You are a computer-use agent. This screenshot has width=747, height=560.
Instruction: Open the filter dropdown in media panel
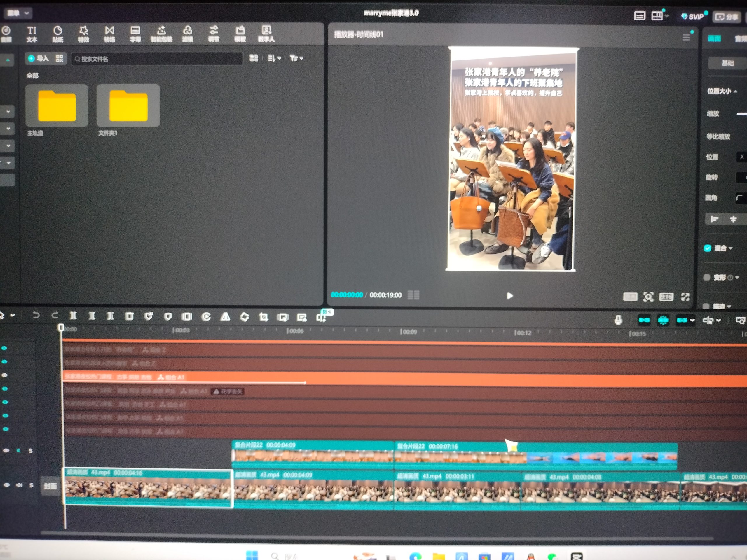[x=296, y=58]
